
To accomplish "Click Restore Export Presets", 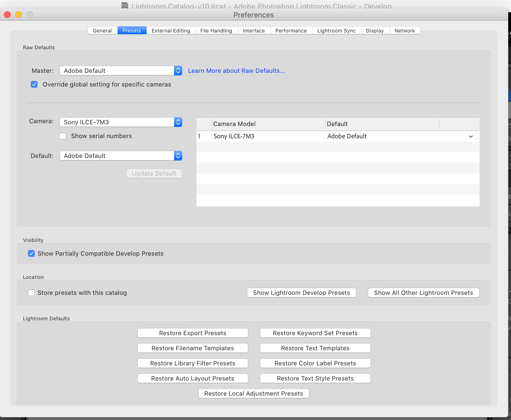I will point(193,333).
